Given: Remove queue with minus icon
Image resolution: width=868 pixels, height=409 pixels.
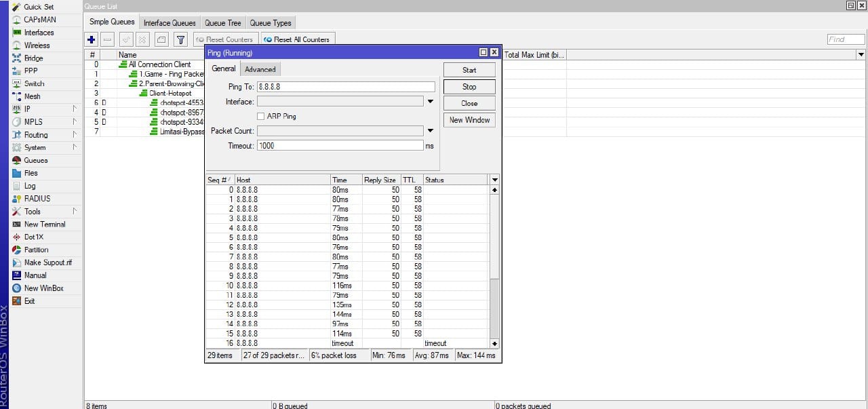Looking at the screenshot, I should (108, 39).
